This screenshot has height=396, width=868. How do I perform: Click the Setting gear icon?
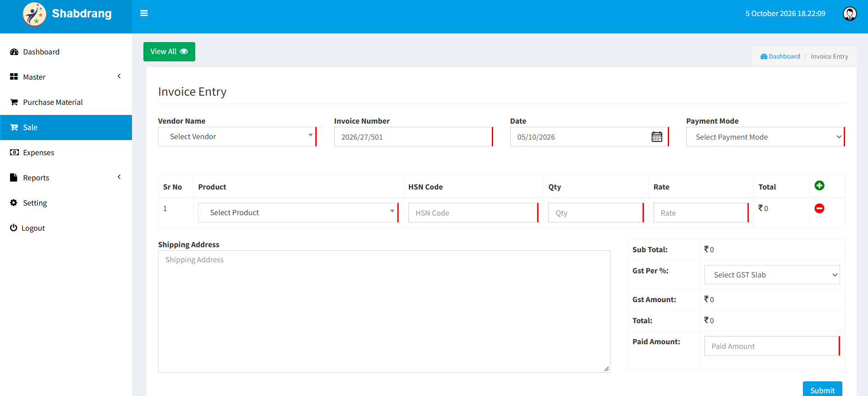pos(14,203)
